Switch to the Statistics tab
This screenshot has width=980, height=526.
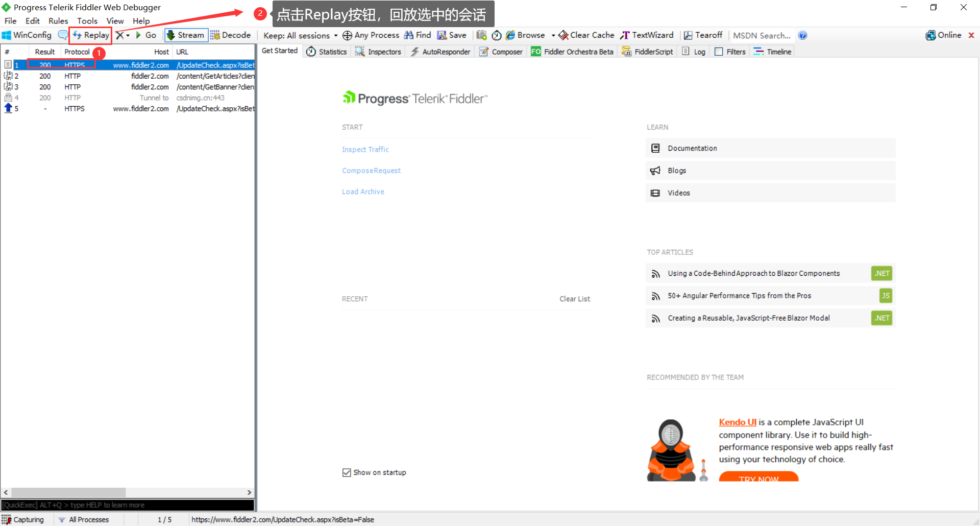coord(327,52)
